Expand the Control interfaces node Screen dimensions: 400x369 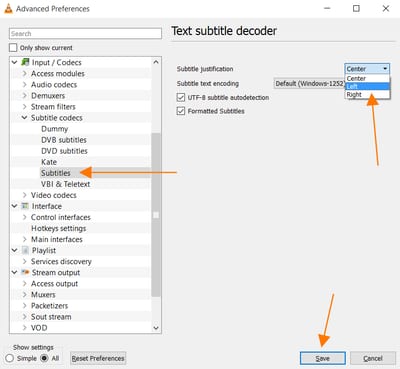point(25,217)
